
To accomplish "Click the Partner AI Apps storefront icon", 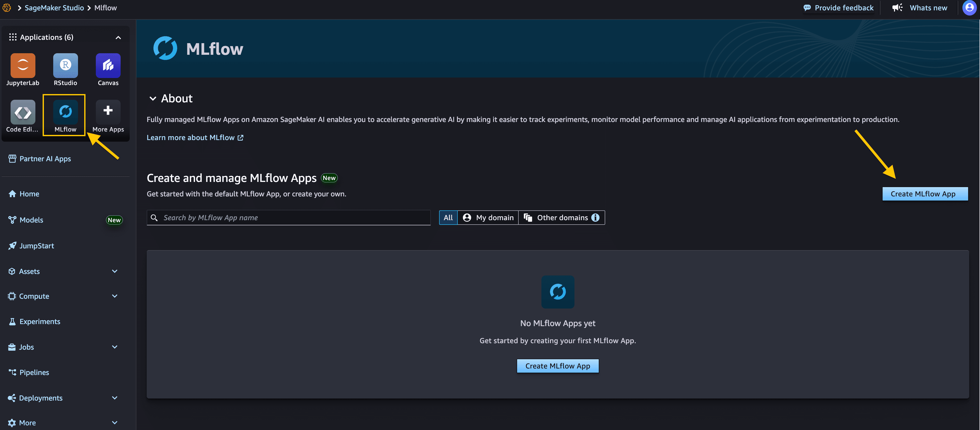I will tap(12, 158).
